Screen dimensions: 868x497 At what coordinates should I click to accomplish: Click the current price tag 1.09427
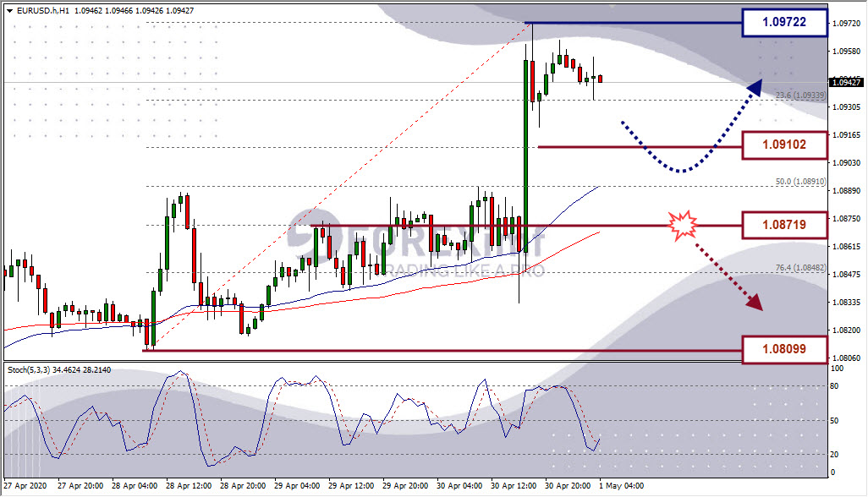point(846,82)
